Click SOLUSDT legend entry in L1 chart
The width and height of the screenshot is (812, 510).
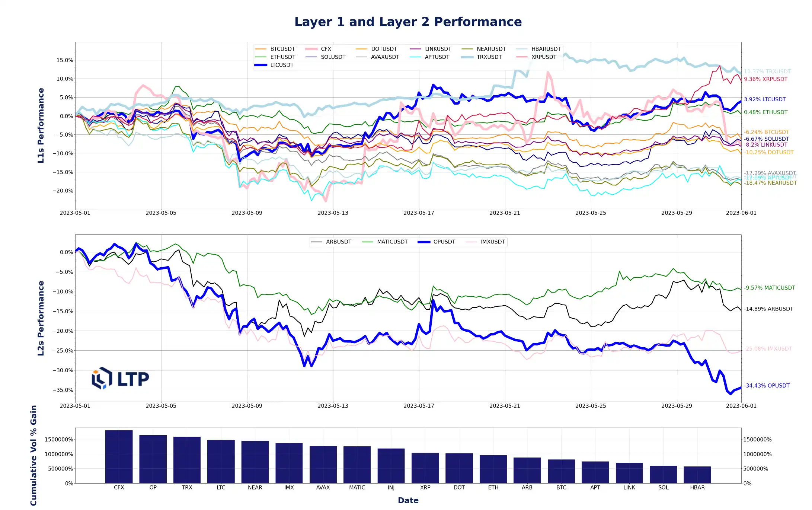(326, 57)
